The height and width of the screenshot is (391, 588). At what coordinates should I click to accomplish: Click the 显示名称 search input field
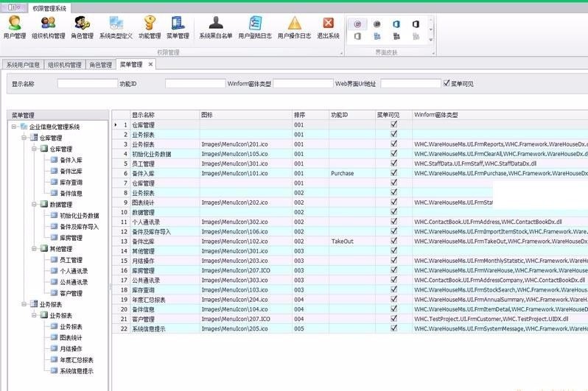click(x=88, y=84)
